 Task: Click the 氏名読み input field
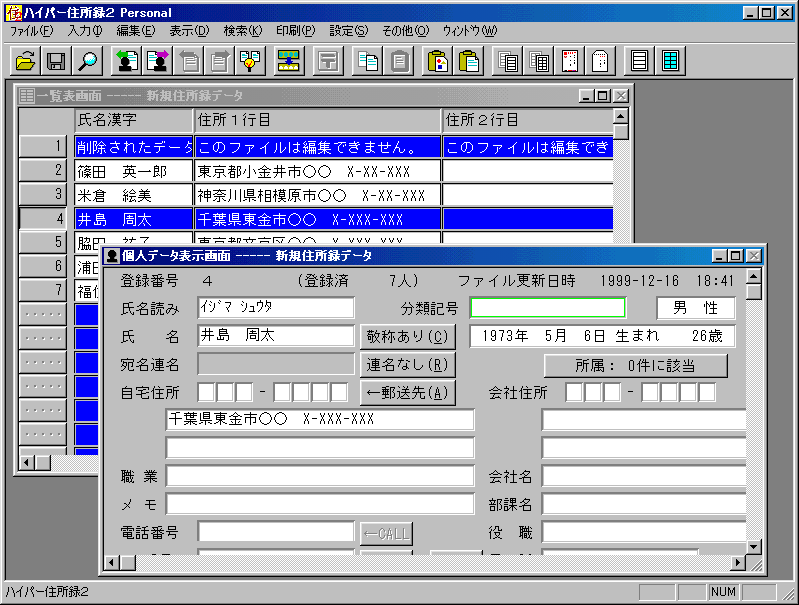point(276,307)
